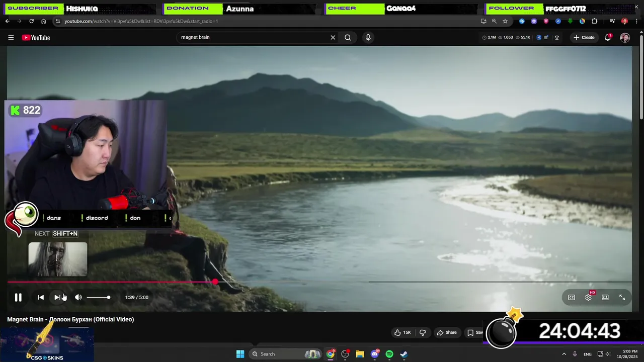Open the Shazam browser extension
The height and width of the screenshot is (362, 644).
tap(522, 21)
